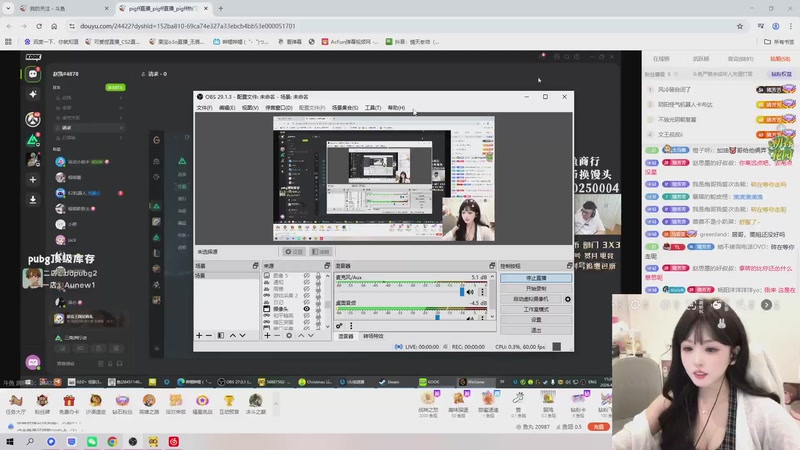This screenshot has width=800, height=450.
Task: Open Douyu 粉丝牌 icon
Action: [42, 404]
